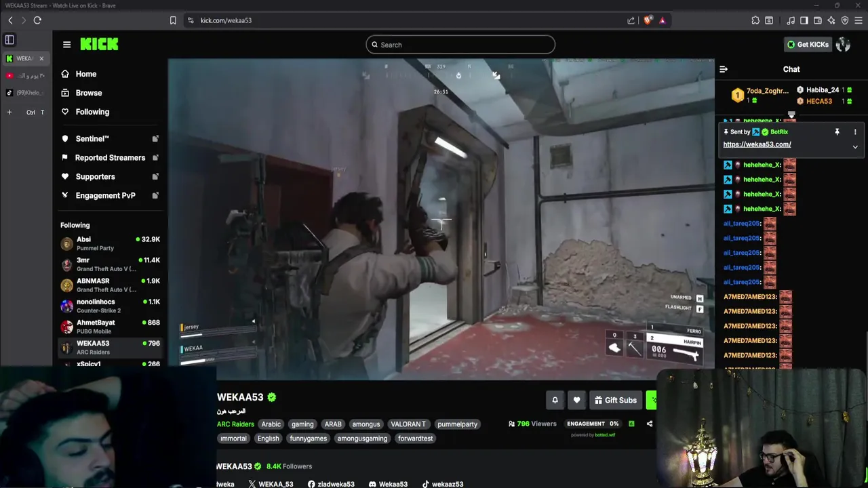
Task: Expand the chat leaderboard arrow under the gifters
Action: (791, 115)
